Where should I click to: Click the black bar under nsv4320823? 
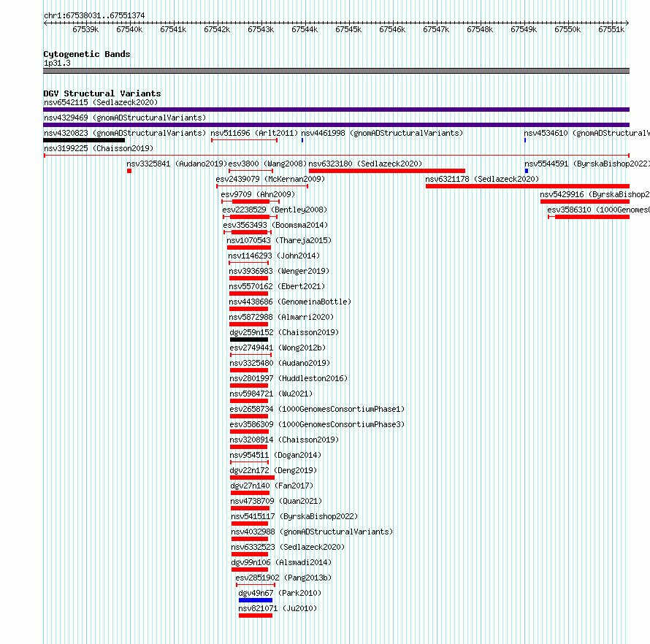point(84,140)
